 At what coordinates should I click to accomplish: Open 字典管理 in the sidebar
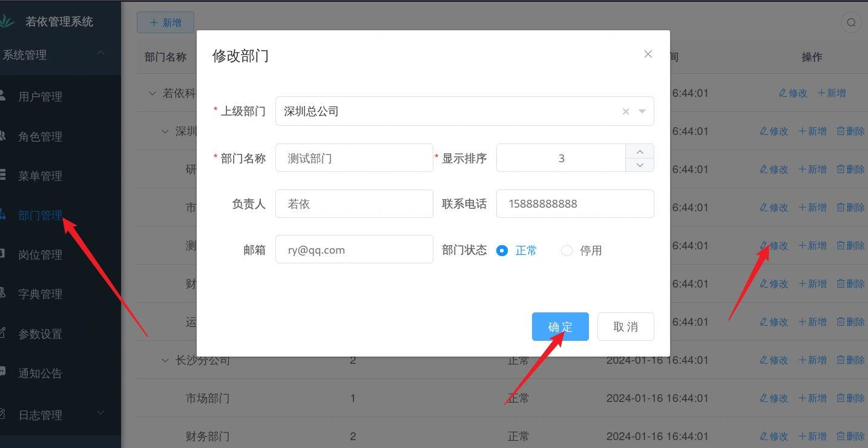(41, 294)
